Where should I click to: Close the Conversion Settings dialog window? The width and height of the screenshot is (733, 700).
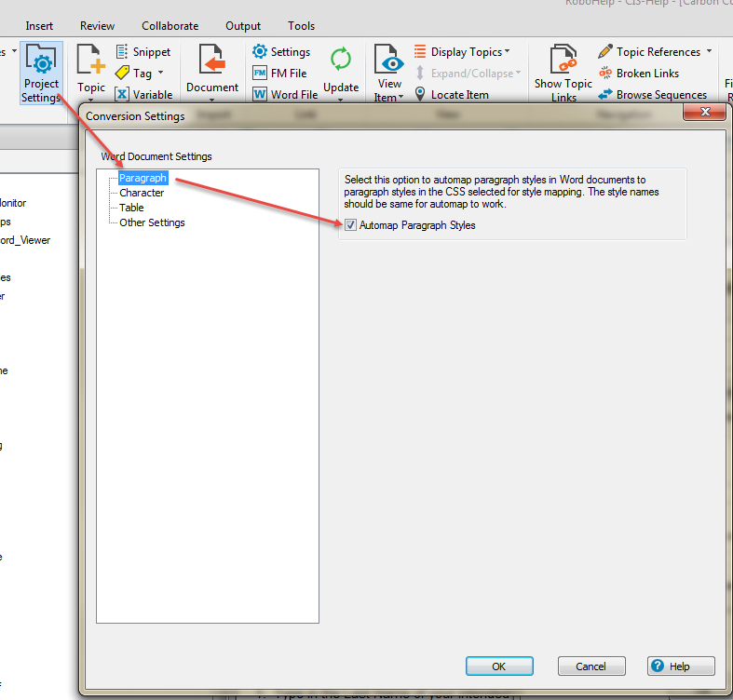coord(705,112)
